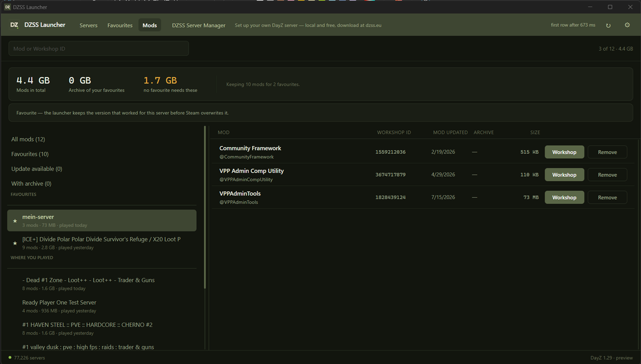641x364 pixels.
Task: Click the DZSS Launcher logo icon in header
Action: [x=14, y=25]
